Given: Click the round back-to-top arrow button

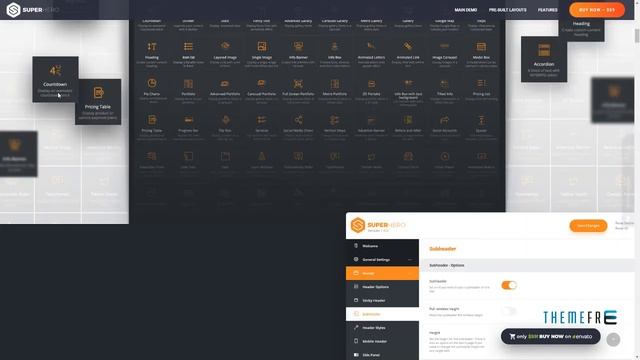Looking at the screenshot, I should coord(613,340).
